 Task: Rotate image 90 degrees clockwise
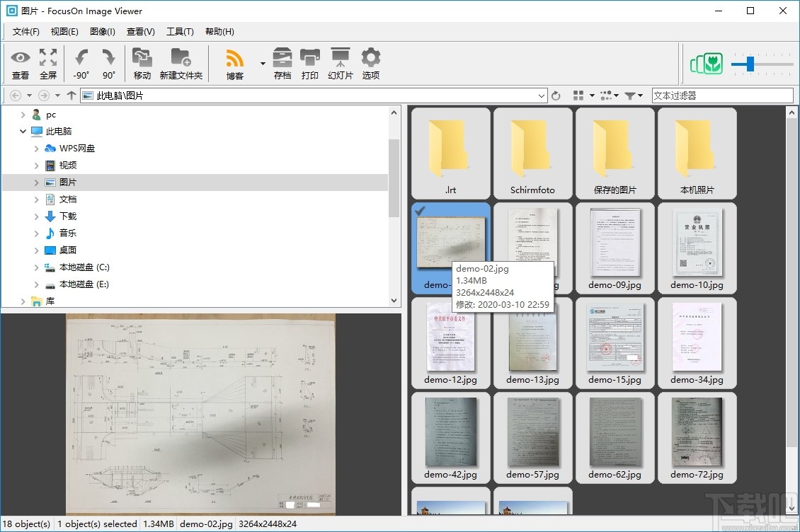click(x=108, y=62)
